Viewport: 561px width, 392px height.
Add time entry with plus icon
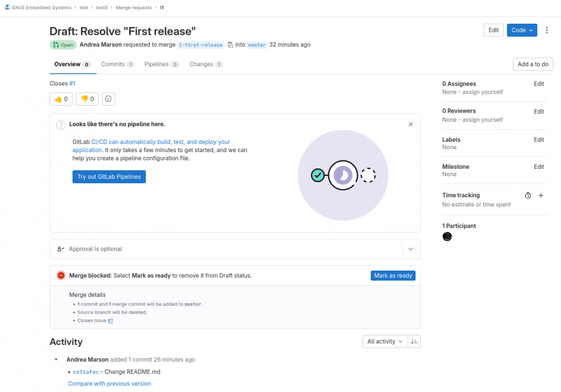(x=541, y=196)
